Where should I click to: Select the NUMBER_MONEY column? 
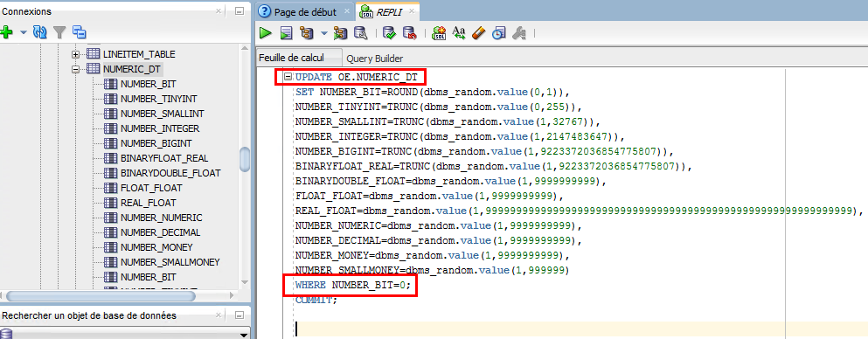pyautogui.click(x=156, y=247)
